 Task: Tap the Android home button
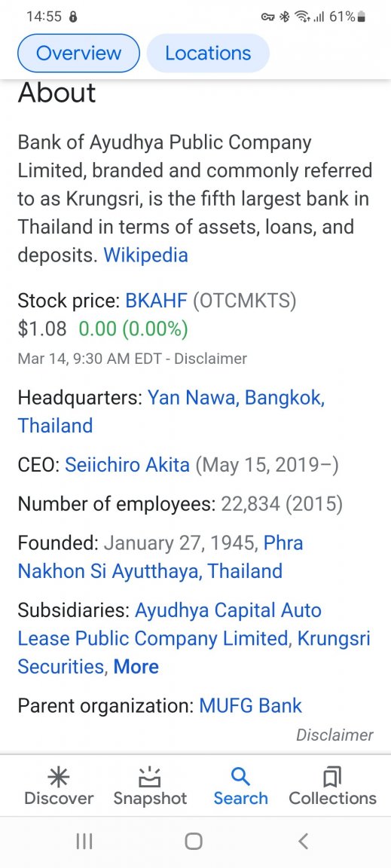pyautogui.click(x=194, y=842)
